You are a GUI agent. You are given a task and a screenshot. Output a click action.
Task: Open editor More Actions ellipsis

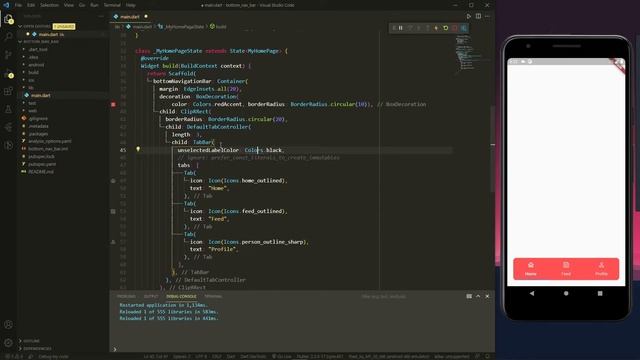[487, 16]
